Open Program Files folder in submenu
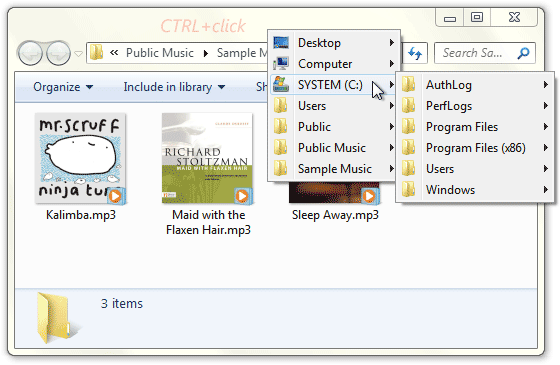The image size is (560, 365). coord(475,127)
